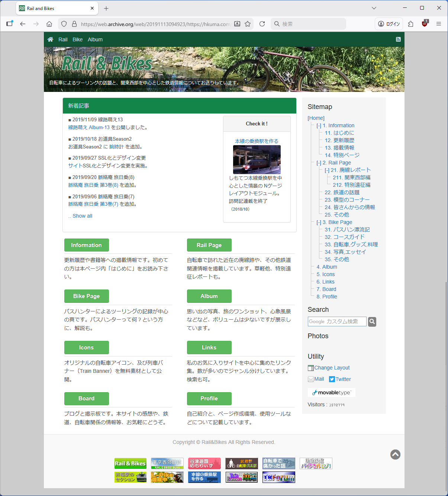This screenshot has width=448, height=496.
Task: Click the Google custom search magnifier button
Action: [x=372, y=321]
